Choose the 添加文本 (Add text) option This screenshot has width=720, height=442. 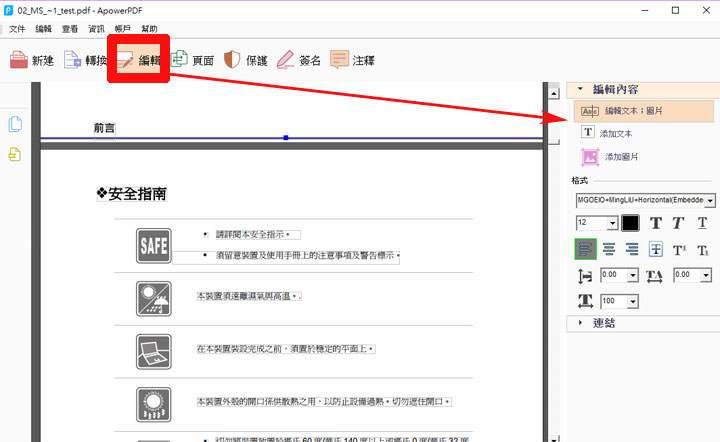(x=607, y=133)
